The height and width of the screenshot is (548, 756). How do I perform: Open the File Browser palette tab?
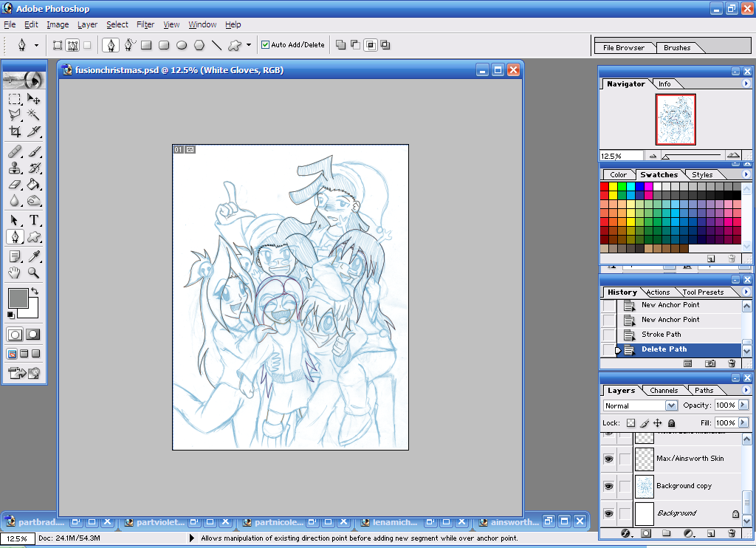(623, 48)
